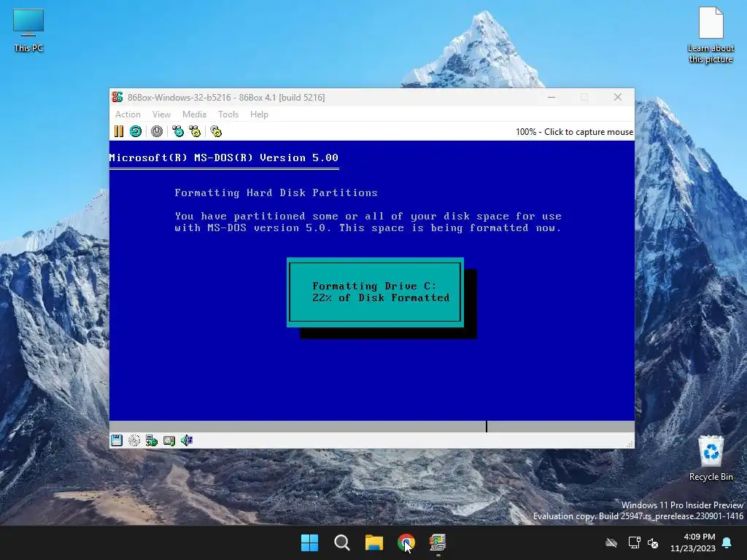
Task: Hard reset the machine via the teal reset icon
Action: (136, 131)
